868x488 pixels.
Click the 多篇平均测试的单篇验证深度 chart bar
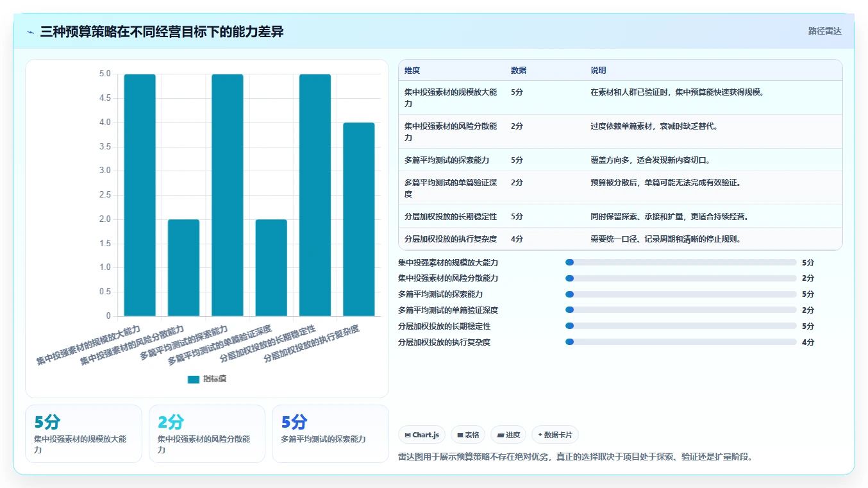[x=271, y=267]
